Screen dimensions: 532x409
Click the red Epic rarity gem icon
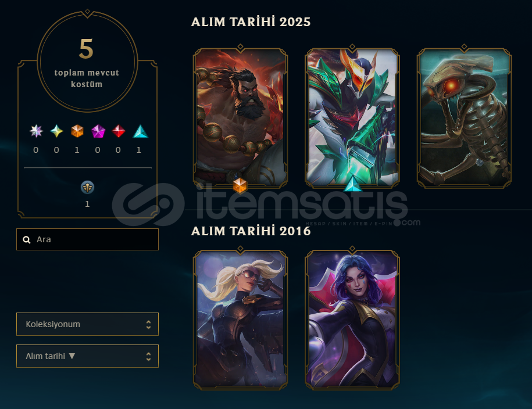119,131
